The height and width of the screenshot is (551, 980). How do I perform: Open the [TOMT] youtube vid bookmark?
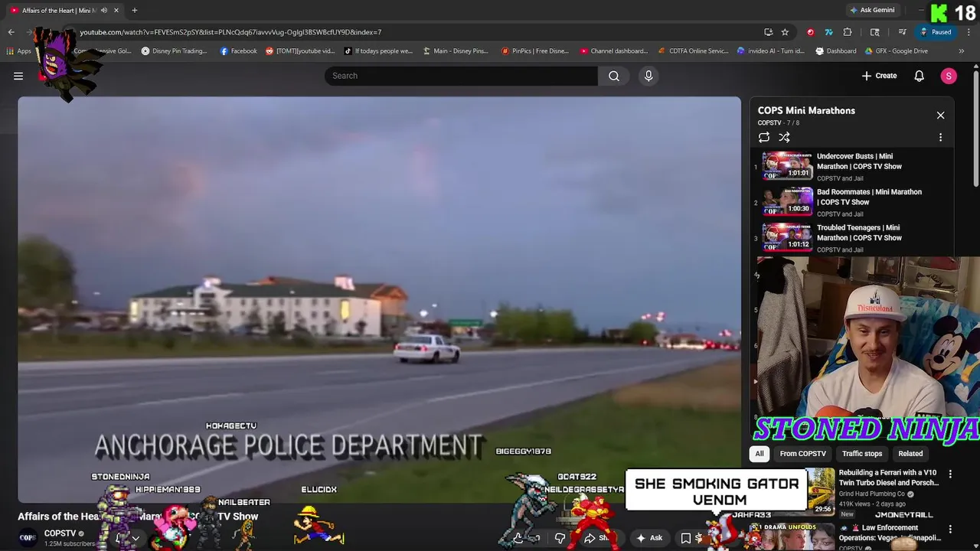[300, 51]
